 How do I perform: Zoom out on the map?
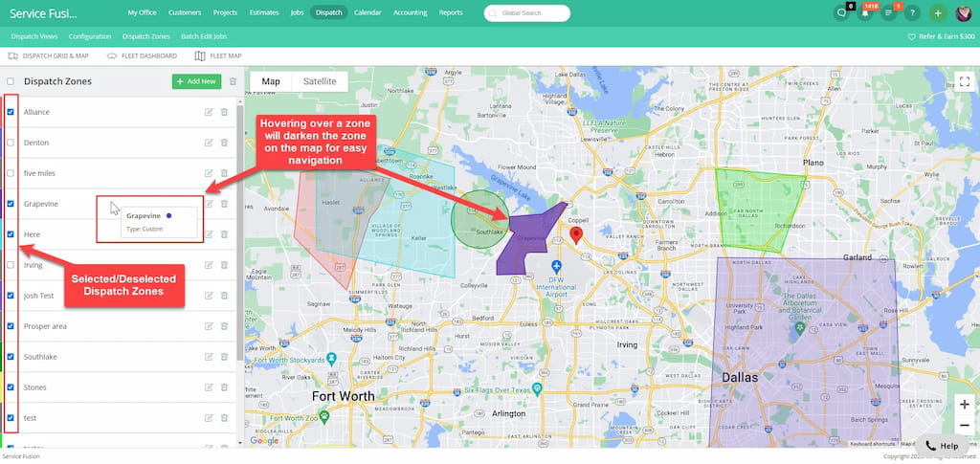[x=964, y=426]
